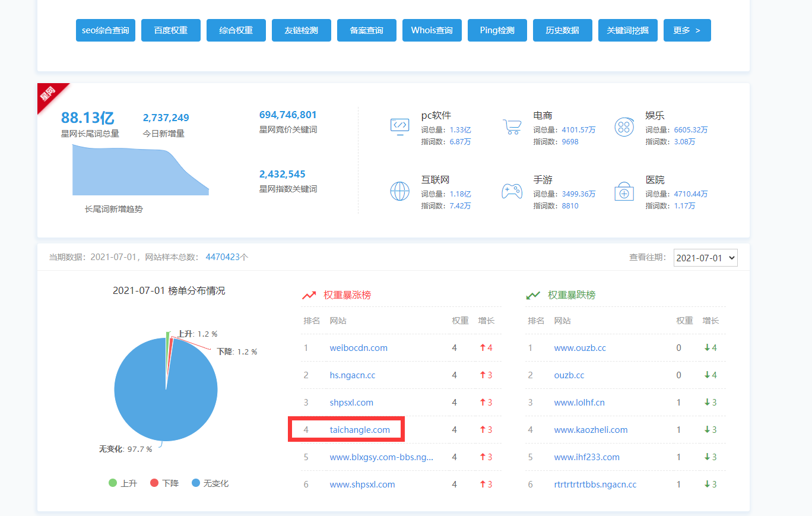
Task: Click the 互联网 globe icon
Action: click(x=399, y=191)
